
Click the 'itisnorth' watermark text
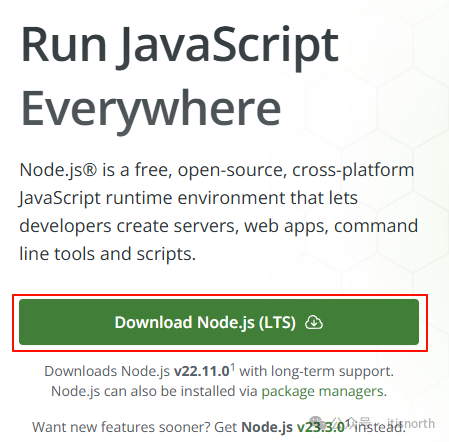(x=411, y=423)
